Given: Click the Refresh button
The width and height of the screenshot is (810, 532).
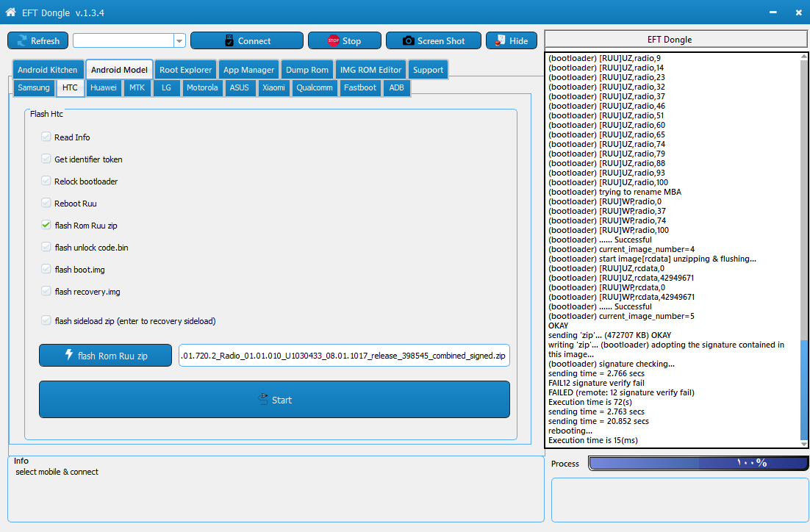Looking at the screenshot, I should [x=37, y=41].
